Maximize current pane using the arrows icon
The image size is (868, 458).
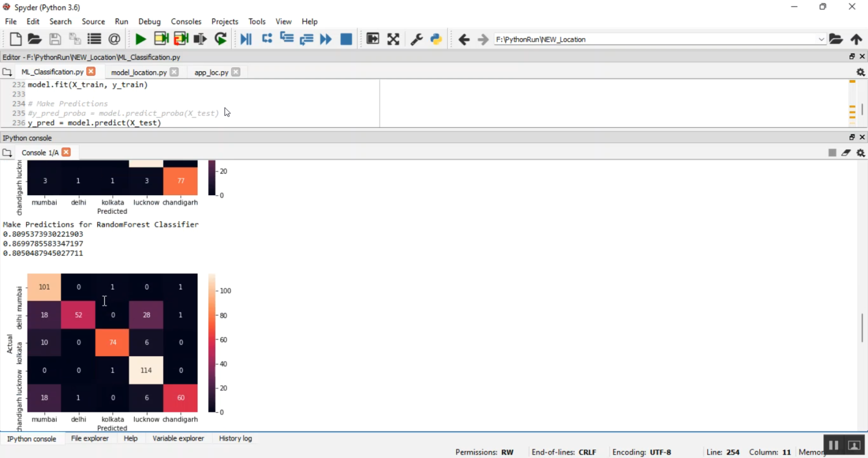point(393,39)
